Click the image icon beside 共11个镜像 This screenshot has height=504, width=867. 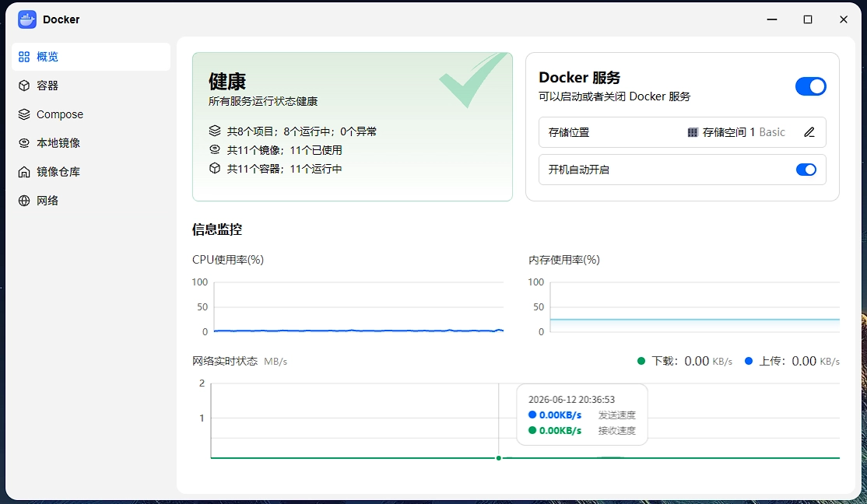click(215, 150)
